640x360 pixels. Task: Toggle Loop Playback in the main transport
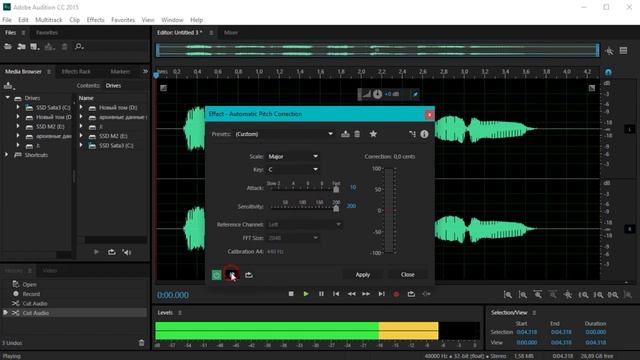click(x=411, y=294)
